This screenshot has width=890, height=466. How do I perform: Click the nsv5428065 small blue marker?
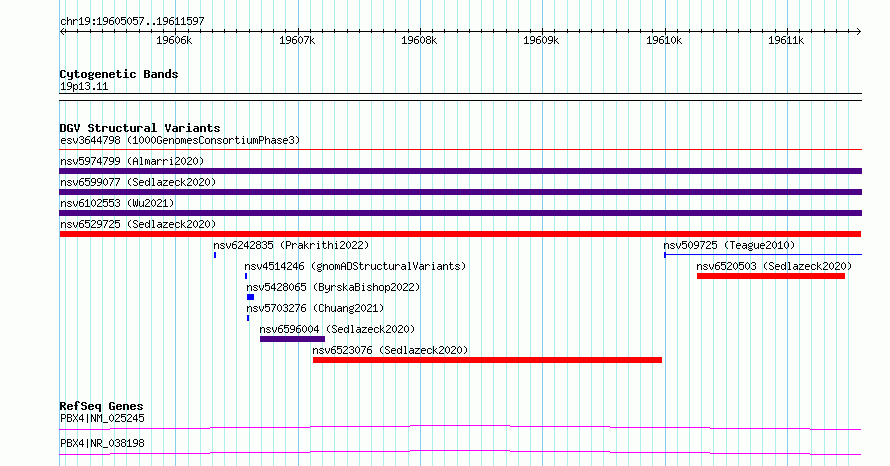[250, 297]
